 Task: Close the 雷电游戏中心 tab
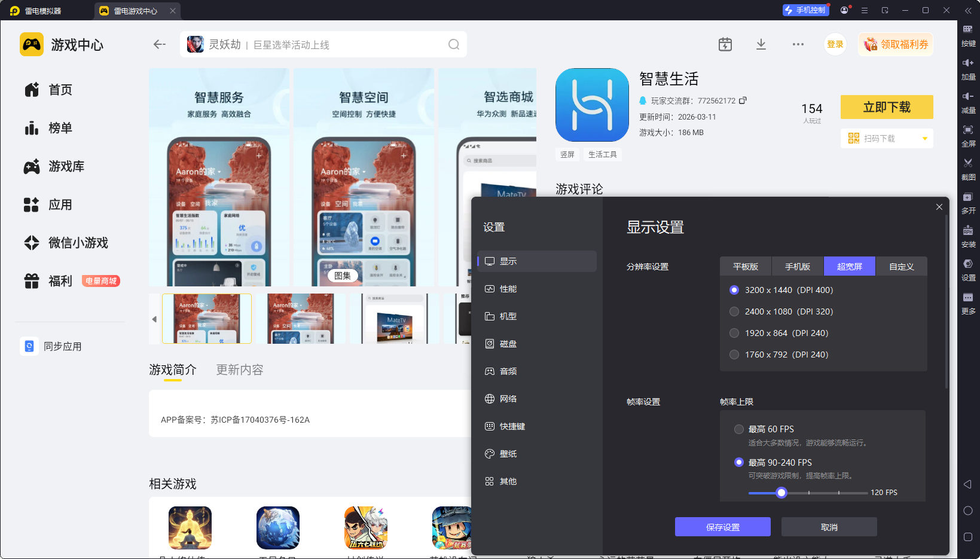(x=173, y=11)
